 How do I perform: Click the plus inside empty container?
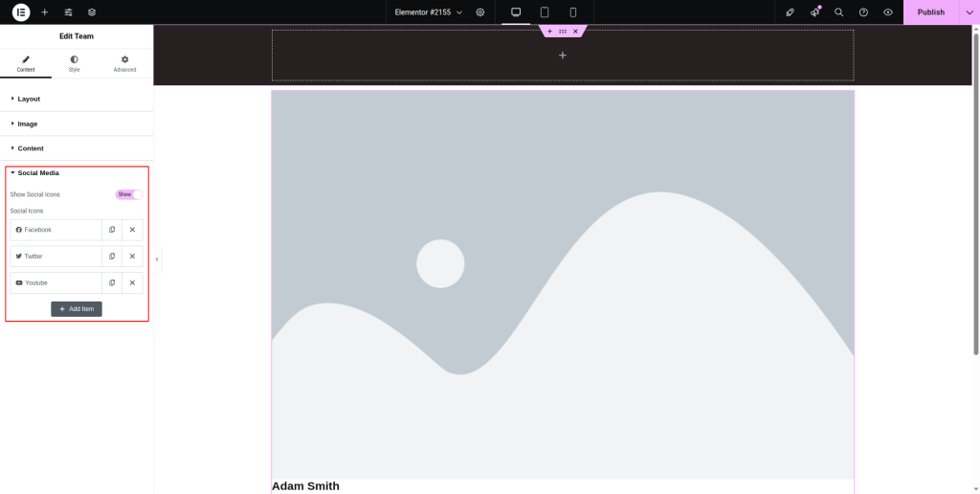click(x=563, y=55)
